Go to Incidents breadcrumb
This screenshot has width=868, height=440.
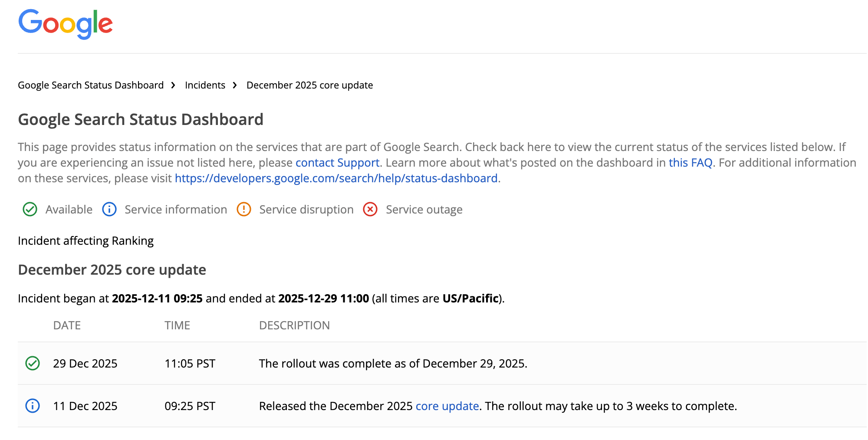205,85
